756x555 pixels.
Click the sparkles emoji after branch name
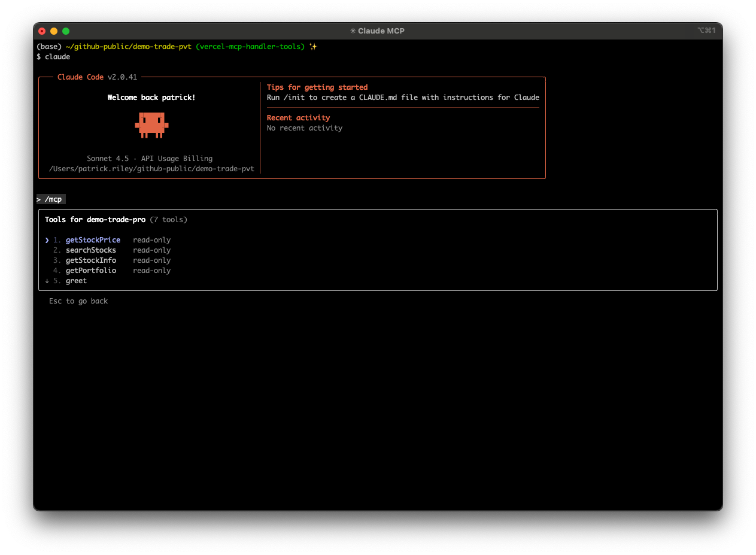click(313, 47)
